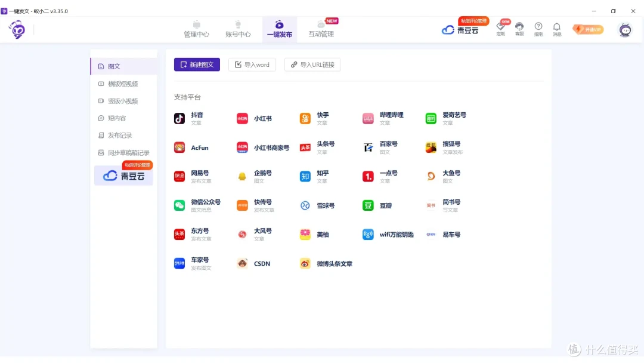
Task: Choose the 百家号 platform icon
Action: 367,147
